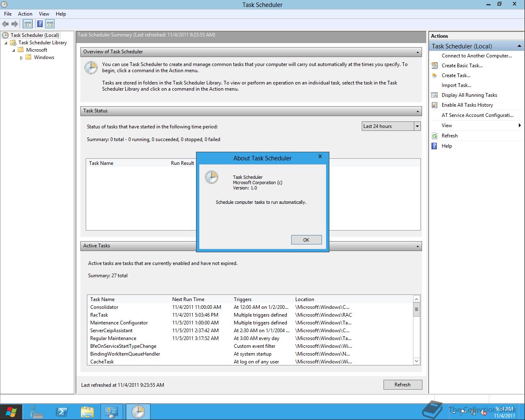Screen dimensions: 525x420
Task: Click the Create Task icon in Actions
Action: click(434, 75)
